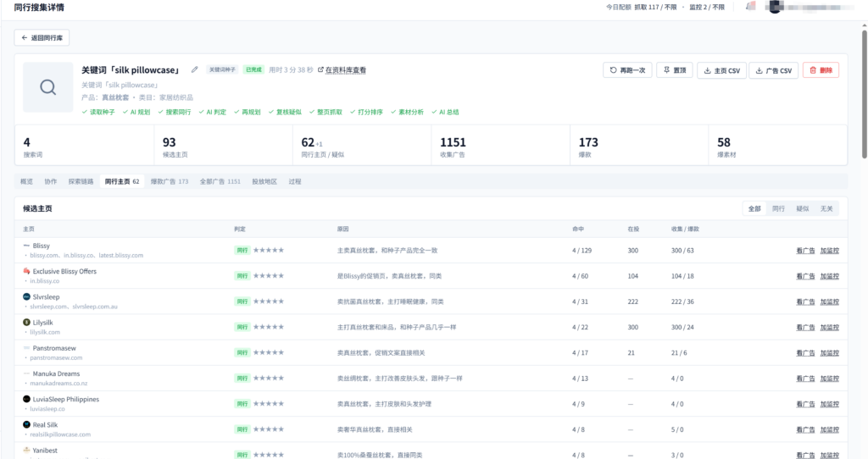868x459 pixels.
Task: Click the Real Silk avatar icon
Action: 26,424
